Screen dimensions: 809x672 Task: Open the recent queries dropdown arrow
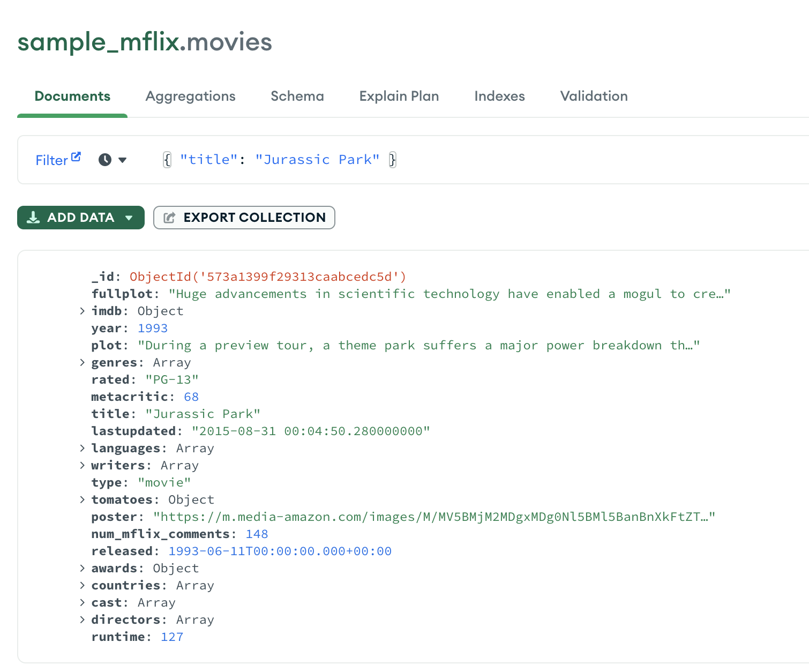(123, 160)
